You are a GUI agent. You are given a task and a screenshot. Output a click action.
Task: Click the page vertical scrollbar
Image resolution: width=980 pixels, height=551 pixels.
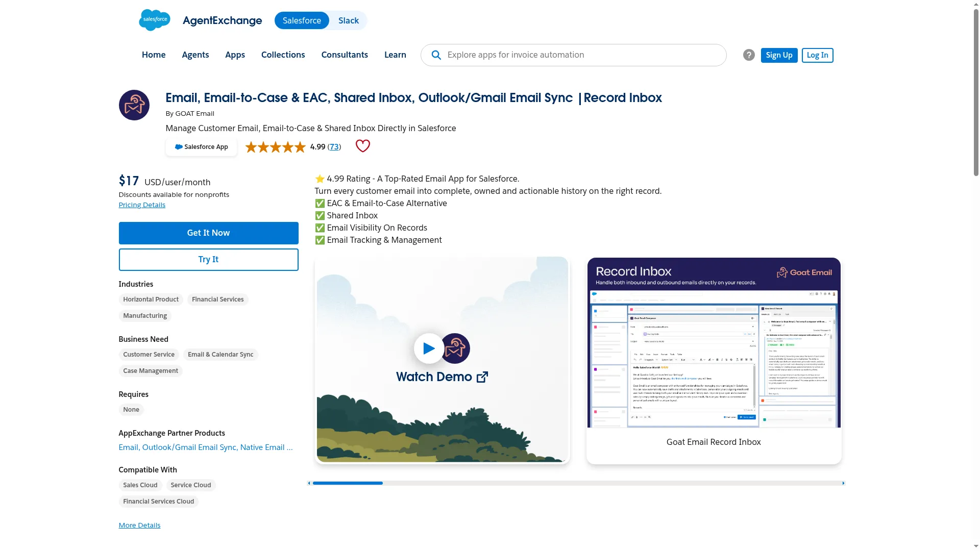(976, 92)
